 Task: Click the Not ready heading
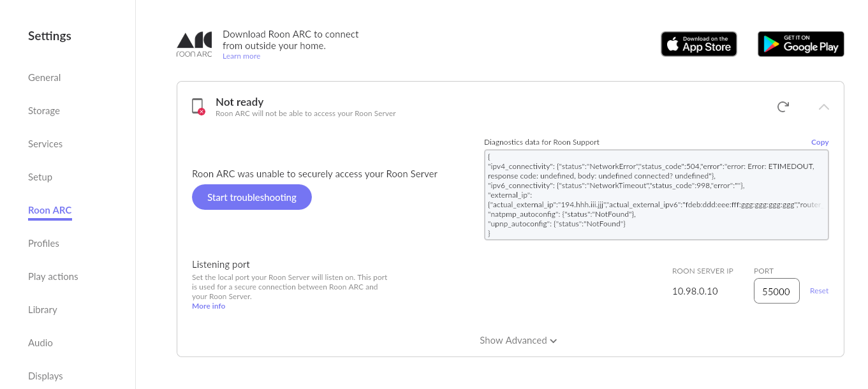pos(240,102)
